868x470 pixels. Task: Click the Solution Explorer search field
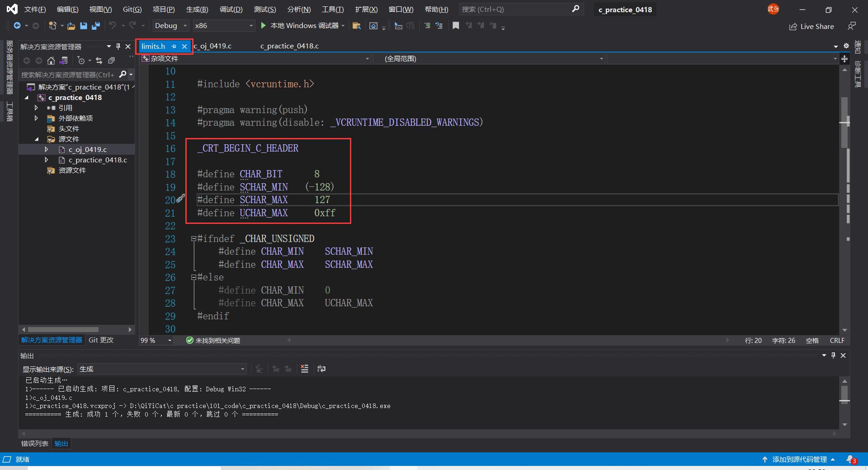pyautogui.click(x=68, y=74)
